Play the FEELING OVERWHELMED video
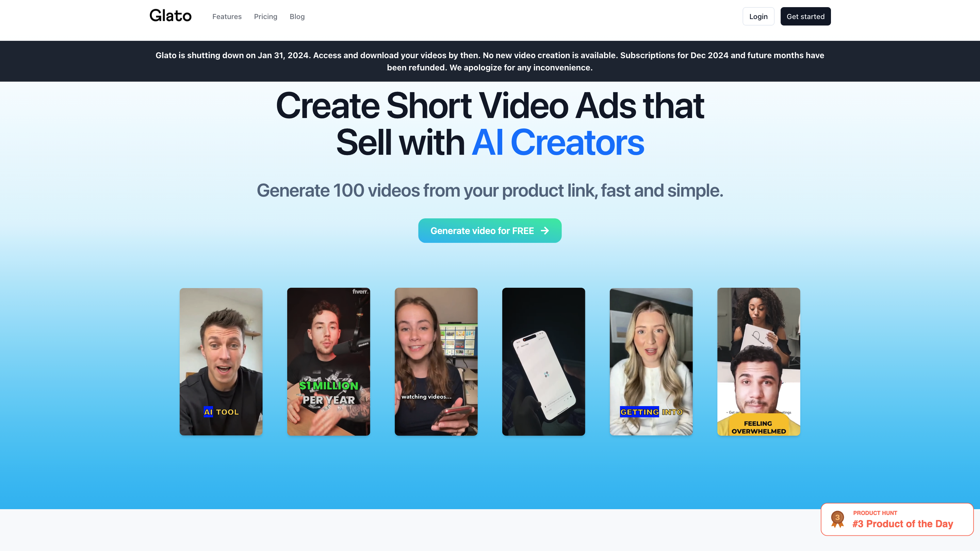 [x=758, y=361]
